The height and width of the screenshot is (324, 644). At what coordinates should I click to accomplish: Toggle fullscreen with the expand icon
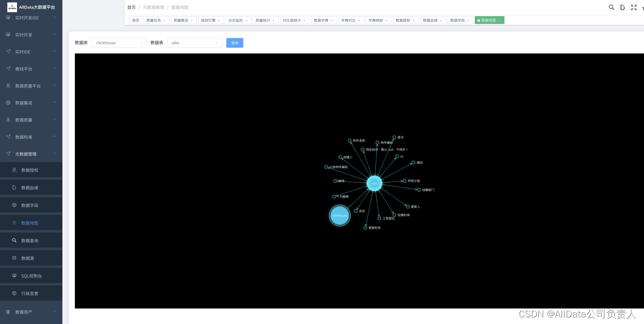click(x=633, y=8)
